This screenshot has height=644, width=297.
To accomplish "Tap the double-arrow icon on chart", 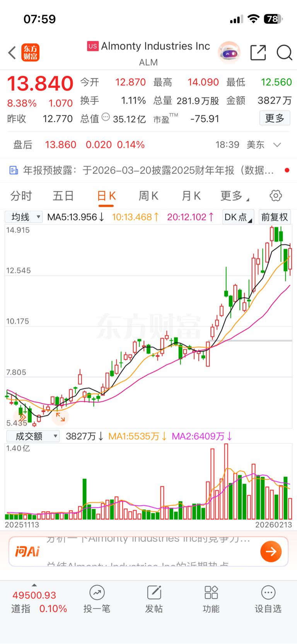I will coord(22,417).
